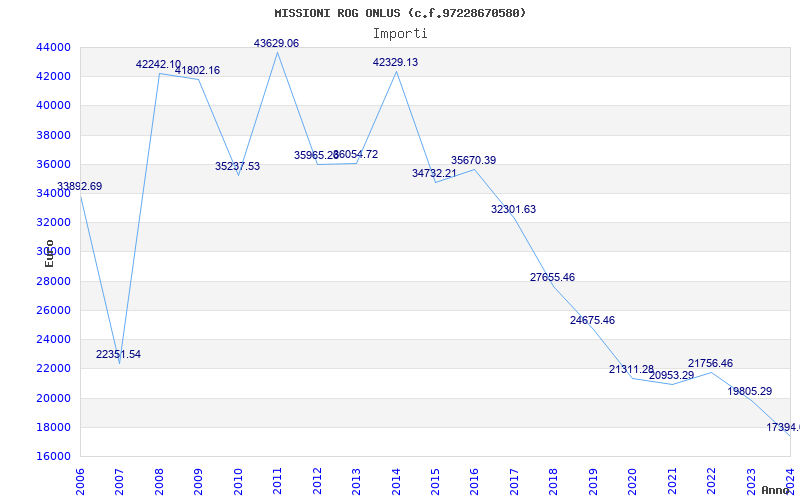Click the x-axis year 2017

tap(514, 482)
